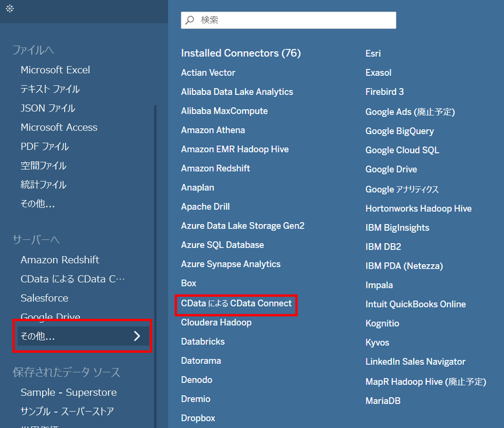Connect to Dropbox
Image resolution: width=504 pixels, height=428 pixels.
coord(198,418)
